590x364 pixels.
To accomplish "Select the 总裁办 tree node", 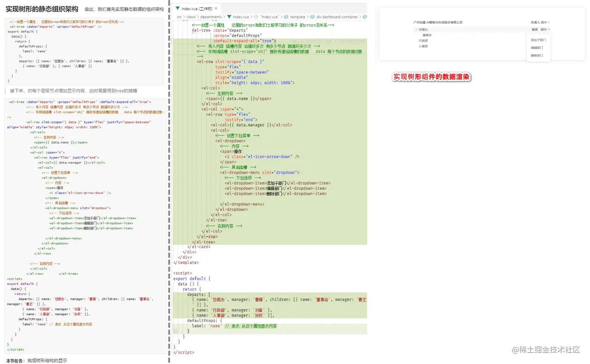I will click(x=423, y=29).
